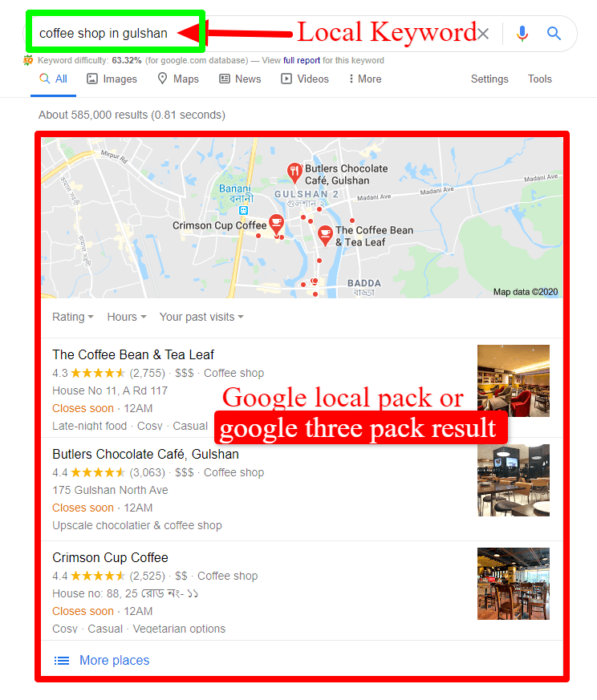The width and height of the screenshot is (597, 700).
Task: Click the blue magnifier search icon
Action: click(x=554, y=33)
